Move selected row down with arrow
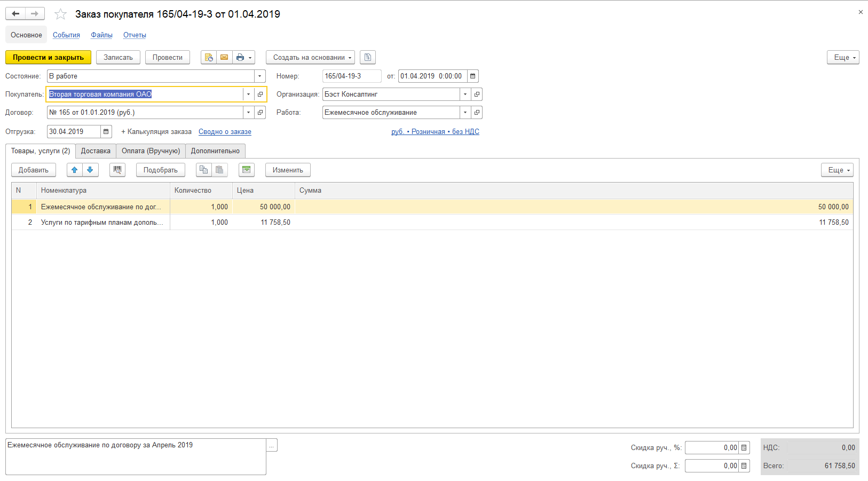This screenshot has height=481, width=868. (x=90, y=170)
